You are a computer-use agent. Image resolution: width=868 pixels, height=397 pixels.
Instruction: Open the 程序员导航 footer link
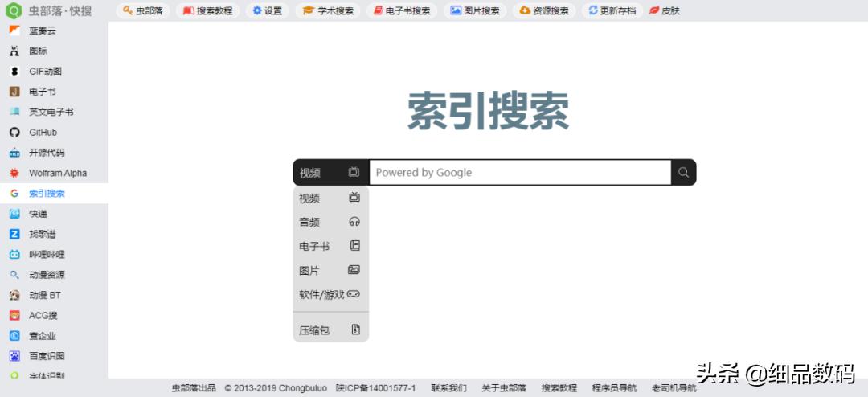(x=615, y=388)
